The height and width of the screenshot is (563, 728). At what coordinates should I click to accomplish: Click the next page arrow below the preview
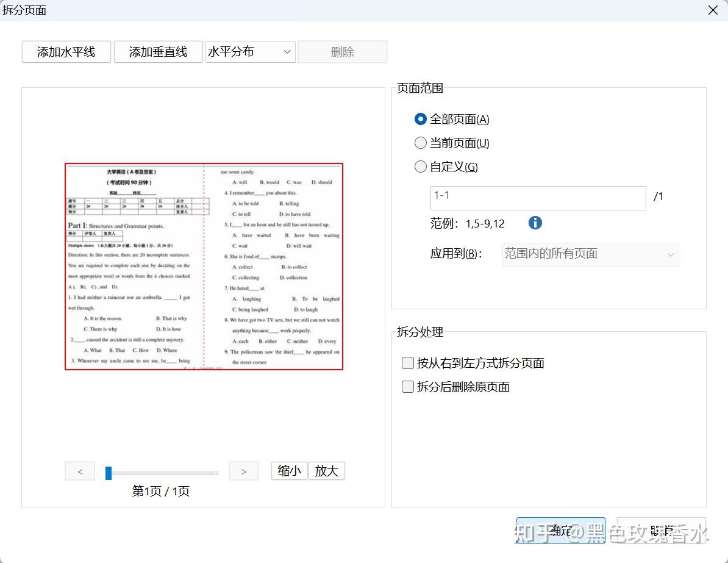(x=243, y=471)
